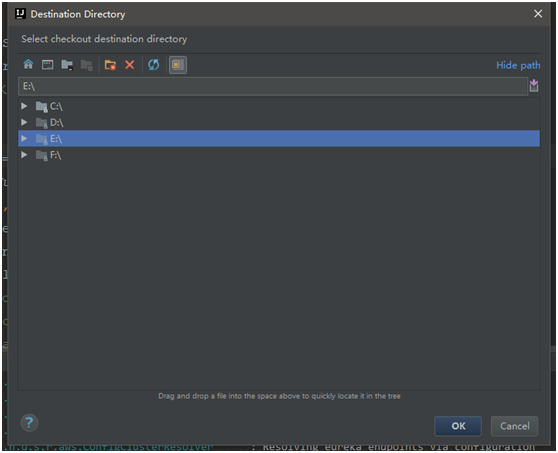Click the greyed-out Module directory icon

click(x=86, y=65)
